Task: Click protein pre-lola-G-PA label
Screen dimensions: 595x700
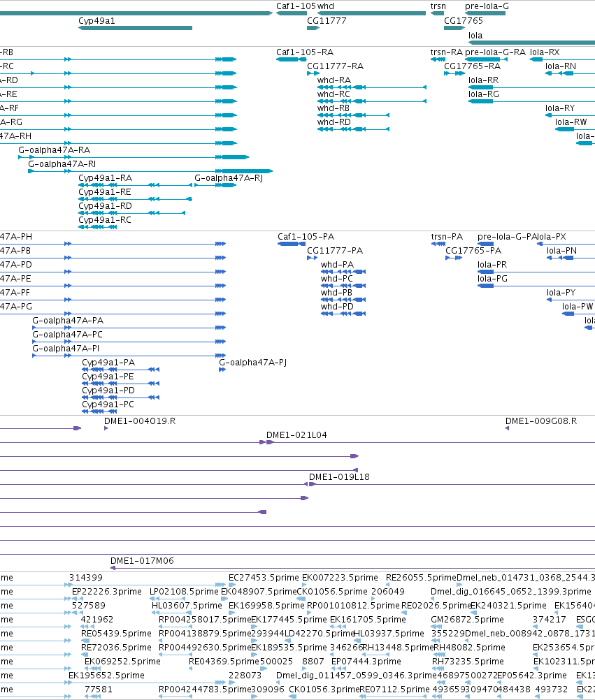Action: 506,237
